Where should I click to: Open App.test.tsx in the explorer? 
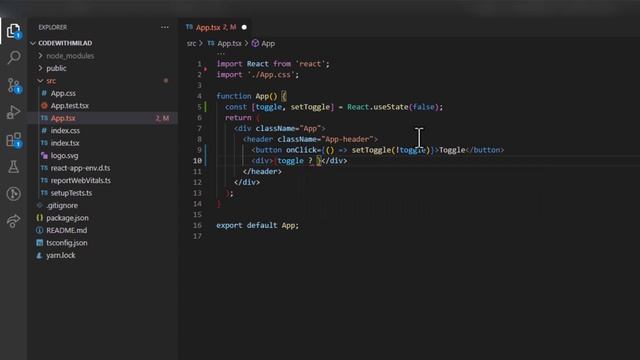point(69,106)
